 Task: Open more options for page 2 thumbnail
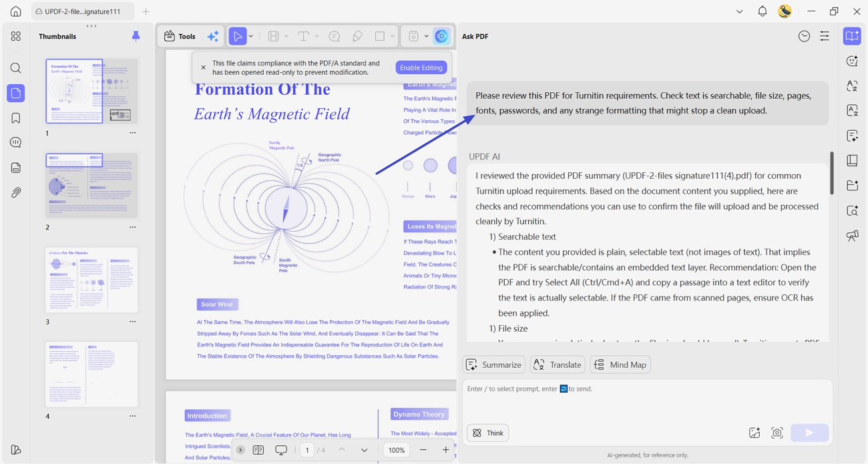pos(132,227)
